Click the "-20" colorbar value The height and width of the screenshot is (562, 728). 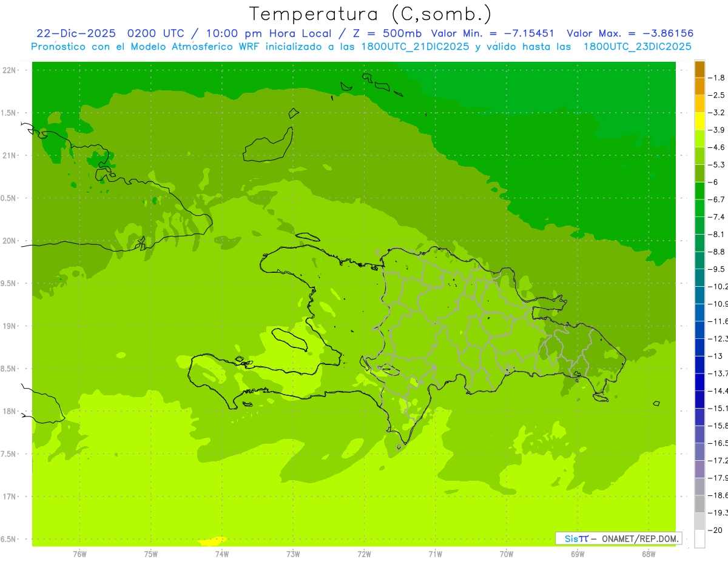click(x=716, y=530)
